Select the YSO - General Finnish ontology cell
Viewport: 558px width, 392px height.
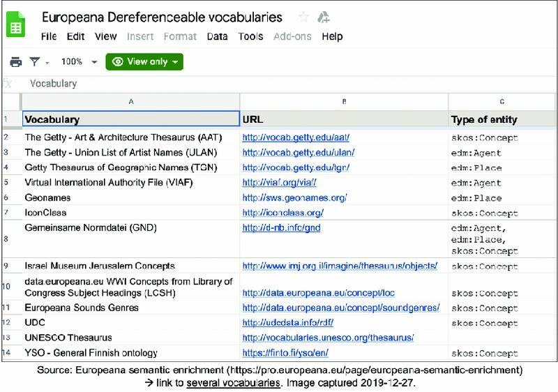point(130,353)
